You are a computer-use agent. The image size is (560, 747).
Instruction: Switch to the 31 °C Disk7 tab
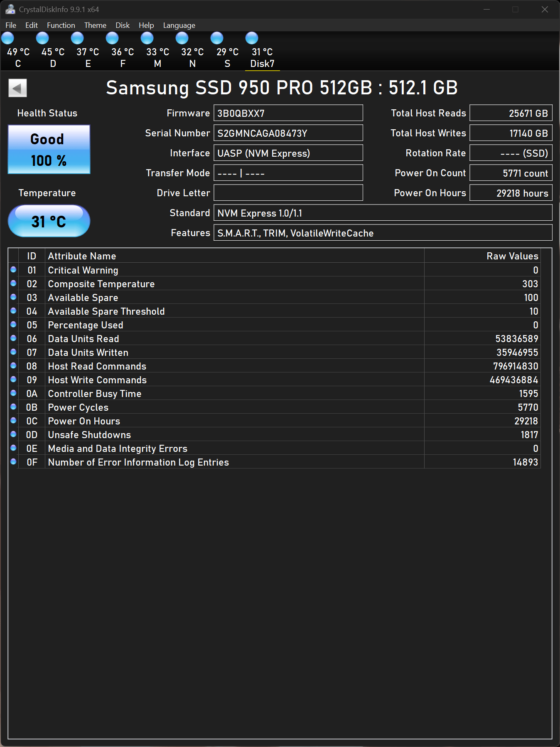(x=262, y=51)
